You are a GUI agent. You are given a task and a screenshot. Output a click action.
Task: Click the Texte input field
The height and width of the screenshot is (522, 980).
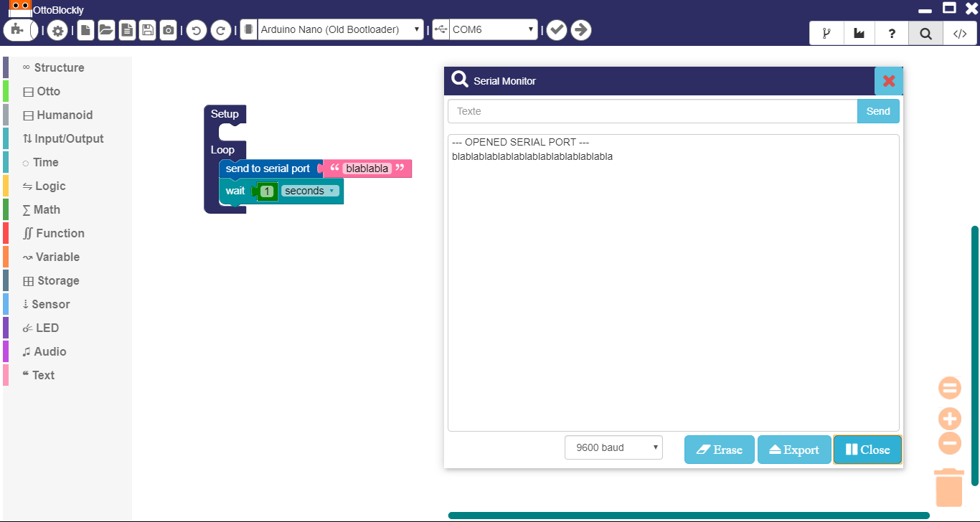point(646,111)
